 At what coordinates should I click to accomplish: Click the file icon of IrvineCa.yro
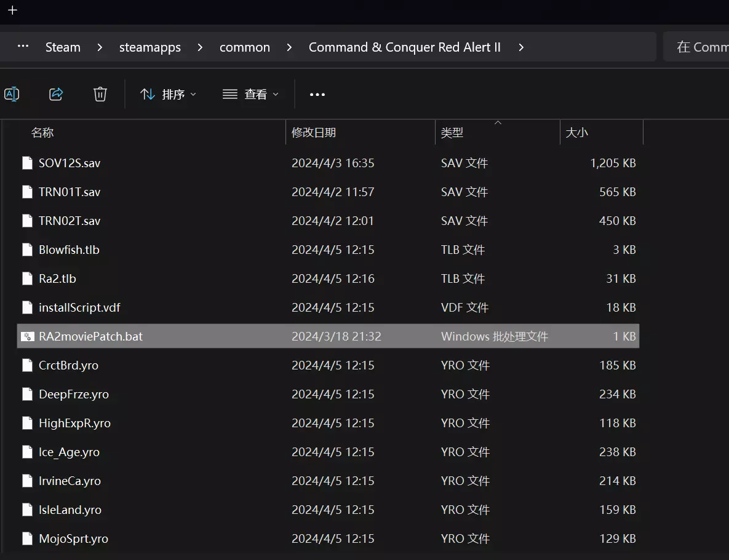[x=28, y=481]
